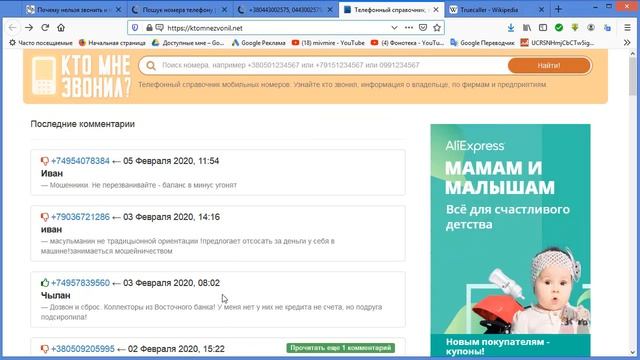640x360 pixels.
Task: View site security via the padlock icon
Action: [x=149, y=28]
